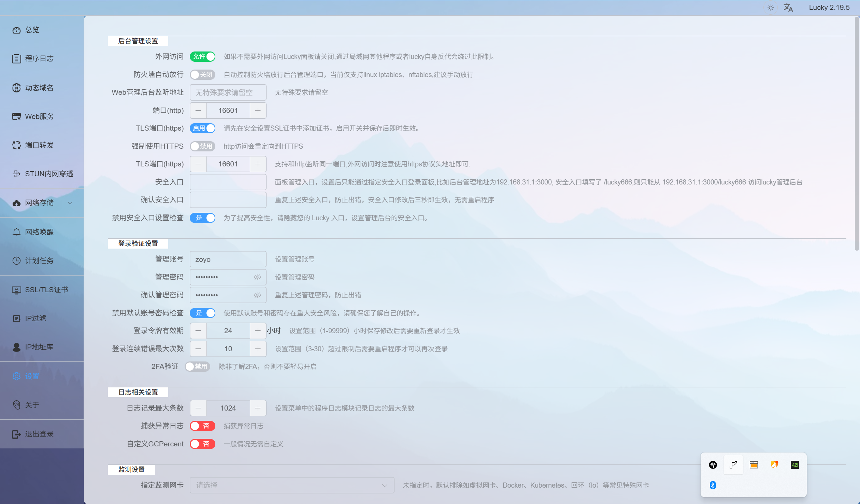The height and width of the screenshot is (504, 860).
Task: Show password in 确认管理密码 field
Action: tap(257, 295)
